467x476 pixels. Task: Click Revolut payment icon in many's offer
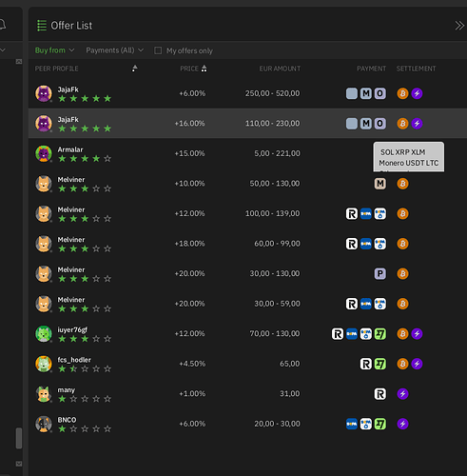[379, 394]
